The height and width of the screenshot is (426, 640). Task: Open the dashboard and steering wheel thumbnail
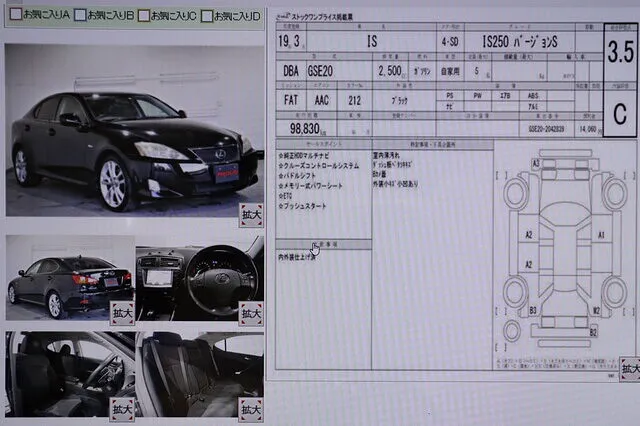[x=200, y=278]
